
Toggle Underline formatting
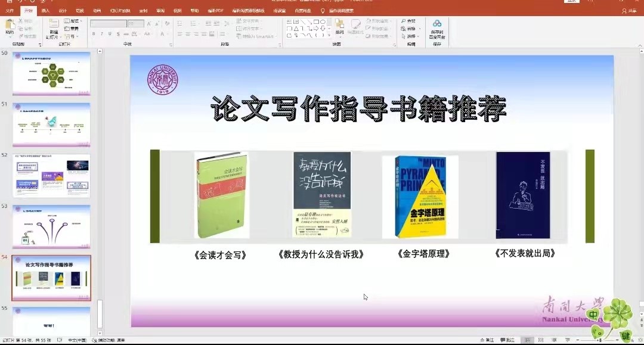coord(110,34)
